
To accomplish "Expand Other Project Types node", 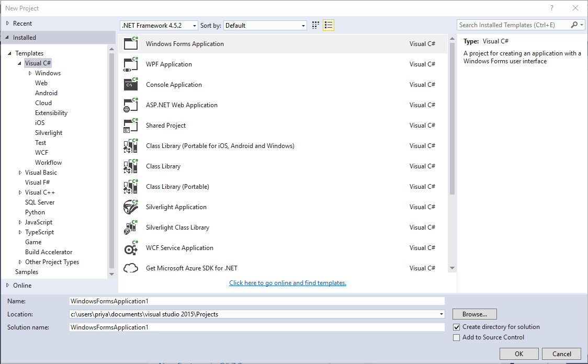I will pos(20,262).
